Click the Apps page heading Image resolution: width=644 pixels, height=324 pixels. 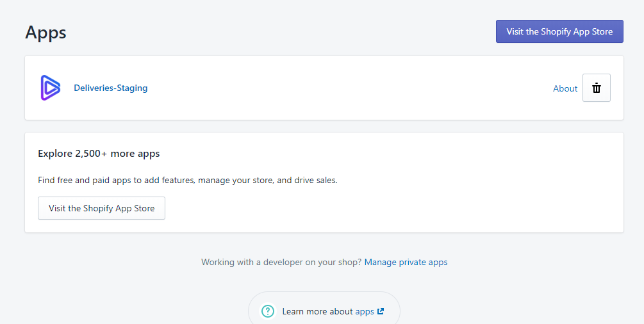point(45,32)
